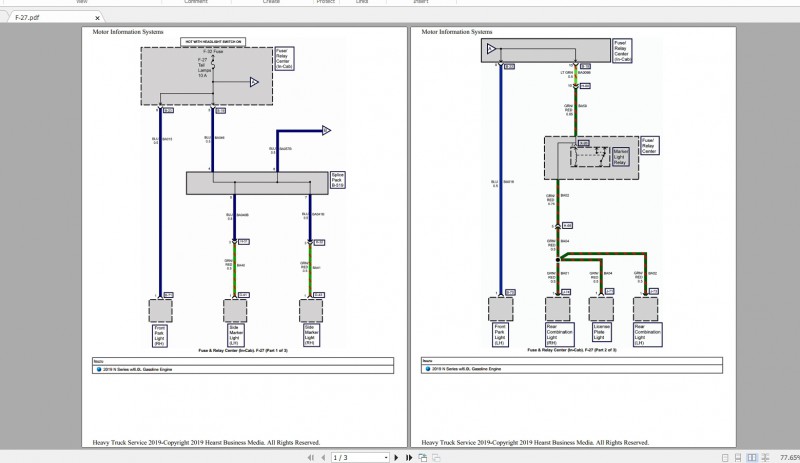Click 'Motor Information Systems' header on right page
Image resolution: width=800 pixels, height=463 pixels.
pos(457,32)
